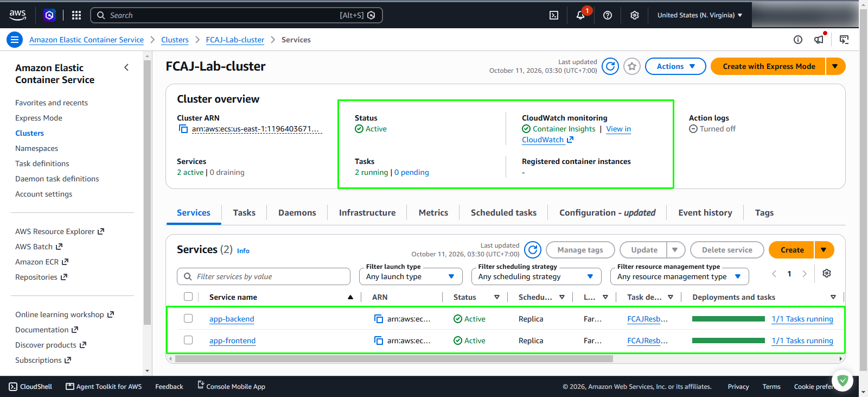
Task: Open the Event history tab
Action: point(705,213)
